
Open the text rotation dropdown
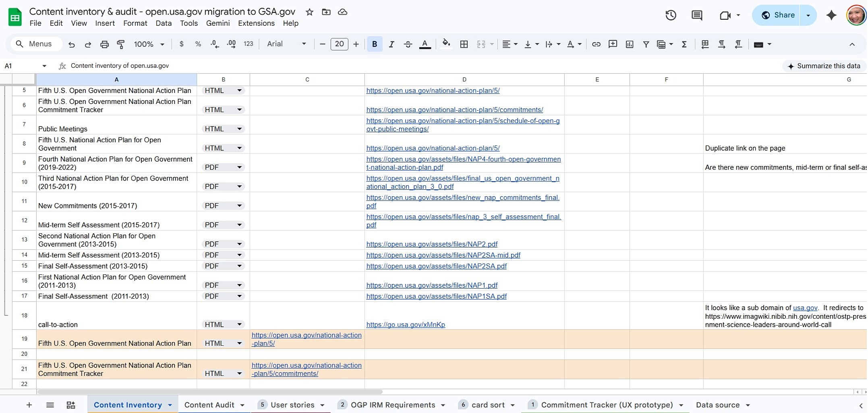[574, 44]
